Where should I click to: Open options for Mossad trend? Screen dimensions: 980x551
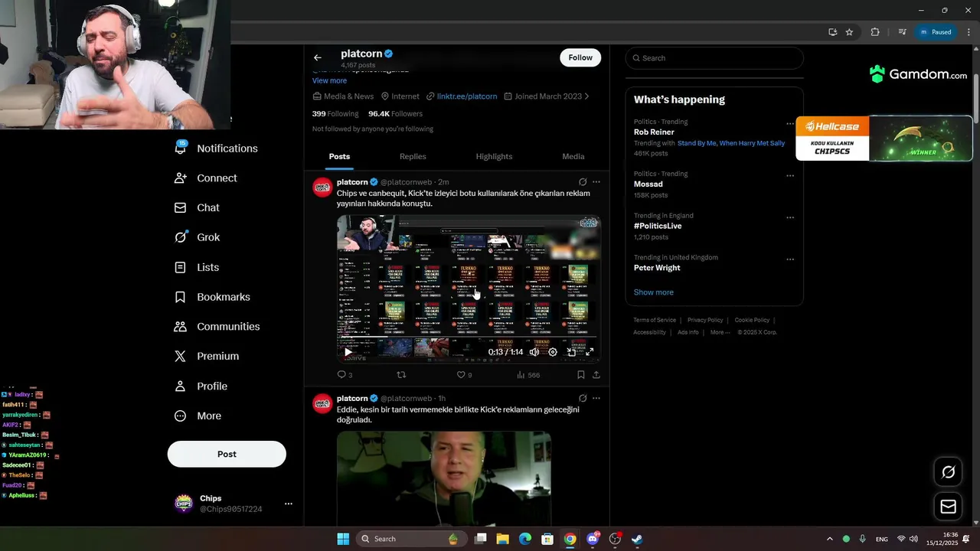click(x=790, y=175)
